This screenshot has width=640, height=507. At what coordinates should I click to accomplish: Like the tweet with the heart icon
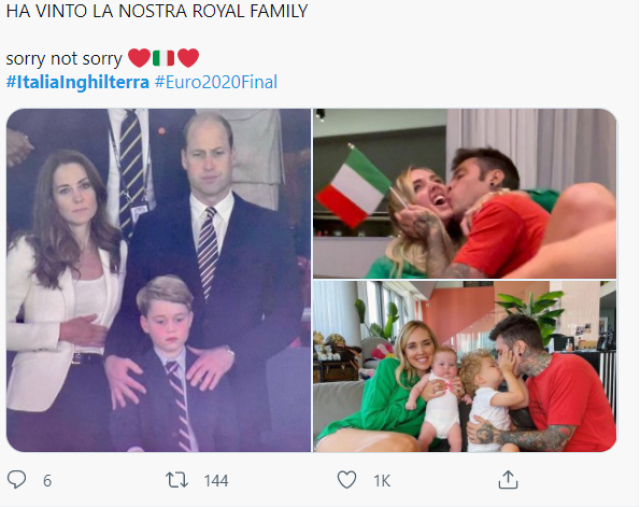346,481
